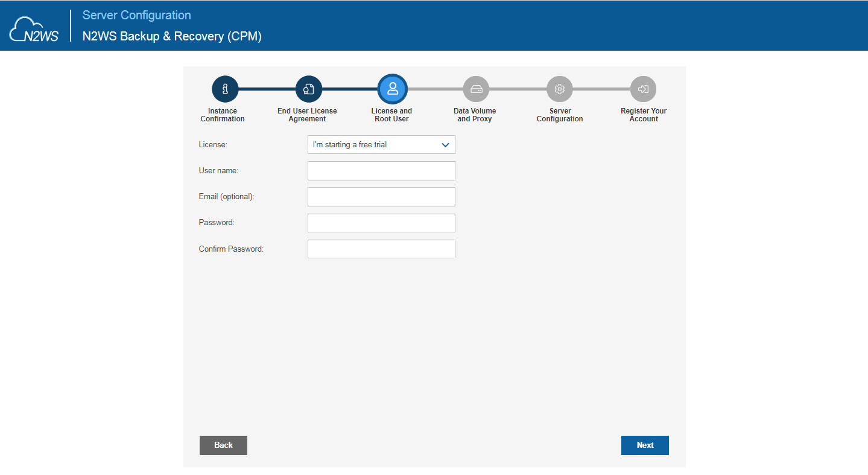Click the Register Your Account step icon
868x475 pixels.
click(644, 89)
